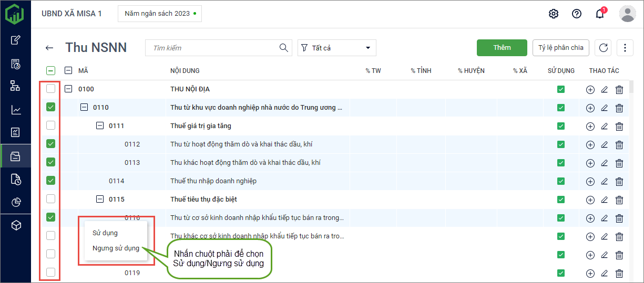This screenshot has width=644, height=283.
Task: Choose Ngưng sử dụng in context menu
Action: (116, 248)
